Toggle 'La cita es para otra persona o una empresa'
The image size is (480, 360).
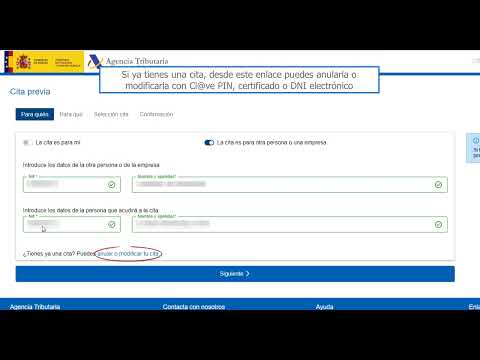click(x=209, y=143)
